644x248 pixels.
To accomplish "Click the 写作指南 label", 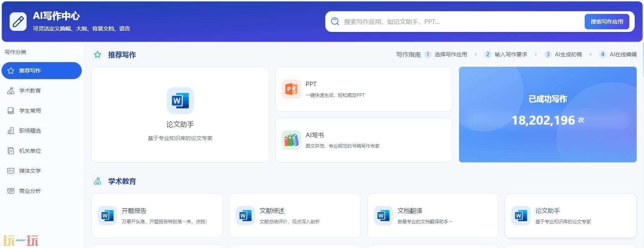I will click(409, 54).
